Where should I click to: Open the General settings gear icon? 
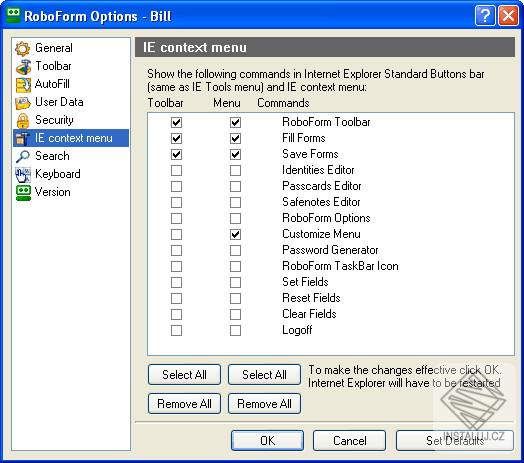click(x=23, y=48)
